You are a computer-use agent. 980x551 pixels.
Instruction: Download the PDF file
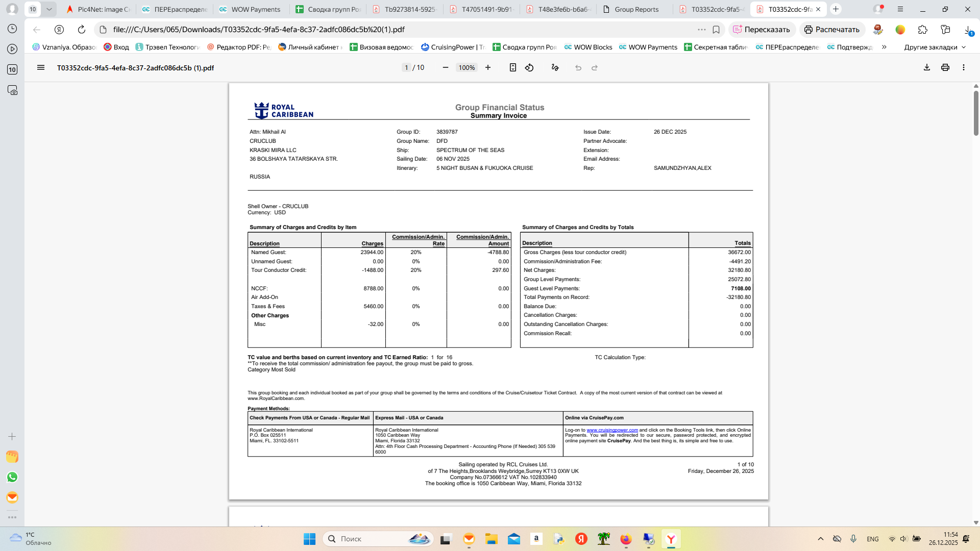coord(927,67)
